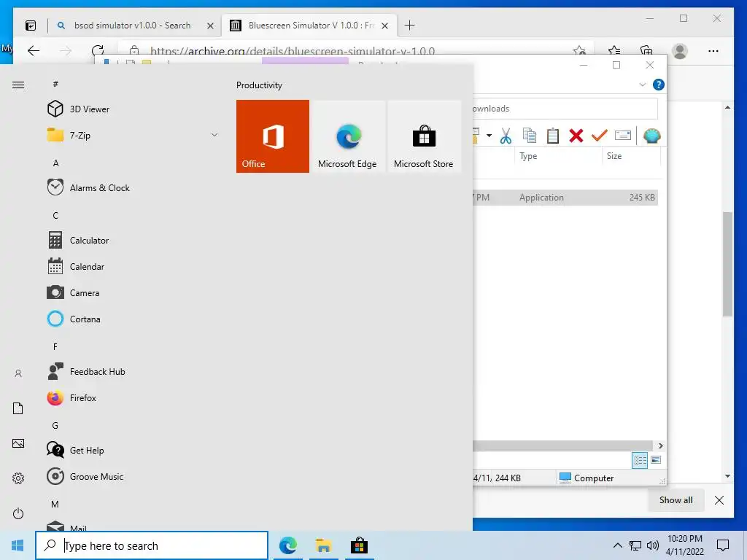
Task: Click the Rename icon in toolbar
Action: point(623,136)
